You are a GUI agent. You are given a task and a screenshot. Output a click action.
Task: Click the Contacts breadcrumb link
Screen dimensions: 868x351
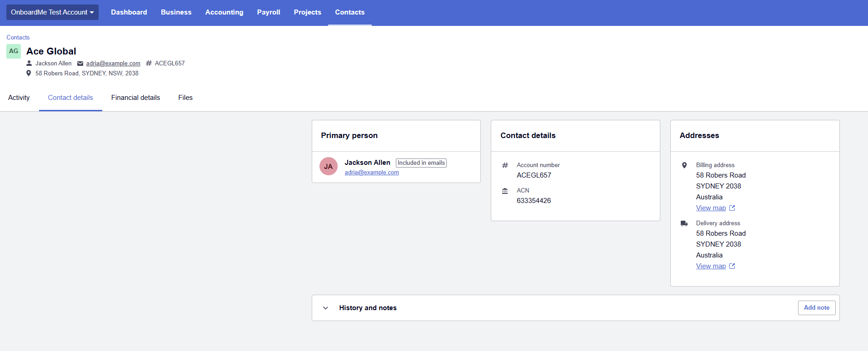(x=18, y=38)
